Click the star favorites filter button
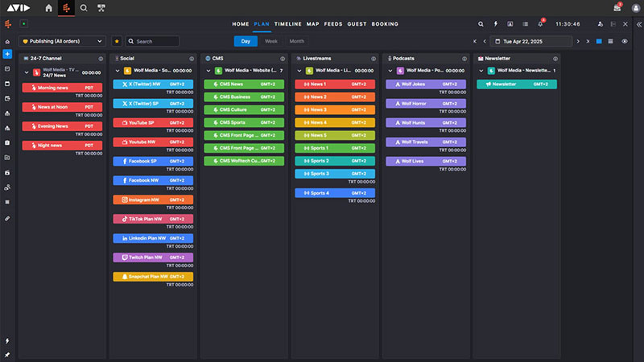This screenshot has width=644, height=362. point(117,41)
